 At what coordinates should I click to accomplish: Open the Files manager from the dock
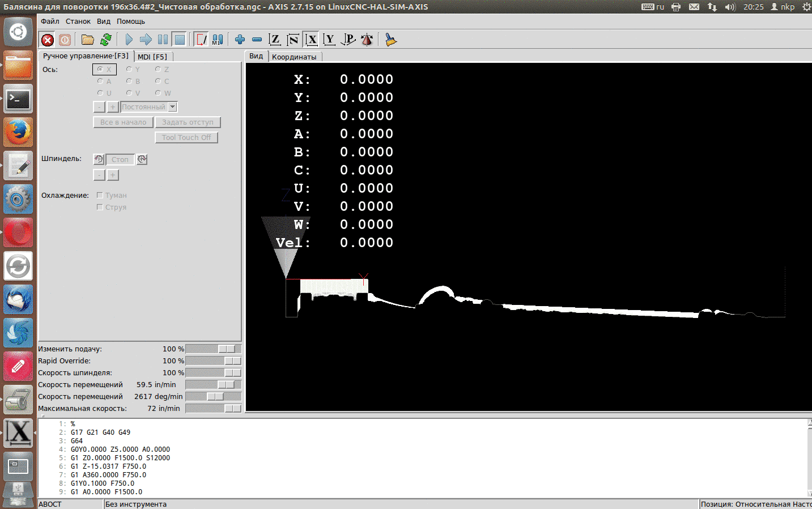pyautogui.click(x=18, y=65)
